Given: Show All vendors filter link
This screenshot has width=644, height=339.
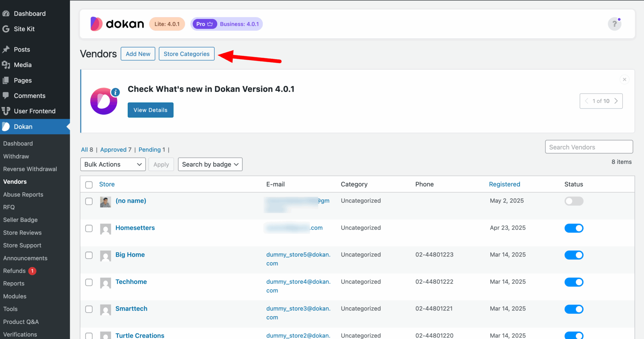Looking at the screenshot, I should point(84,150).
